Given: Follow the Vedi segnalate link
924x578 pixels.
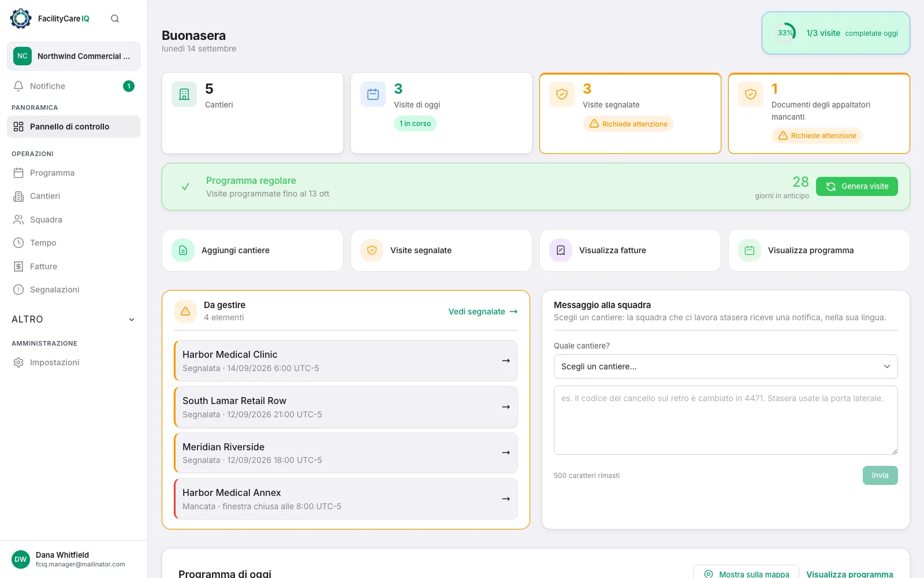Looking at the screenshot, I should point(483,312).
